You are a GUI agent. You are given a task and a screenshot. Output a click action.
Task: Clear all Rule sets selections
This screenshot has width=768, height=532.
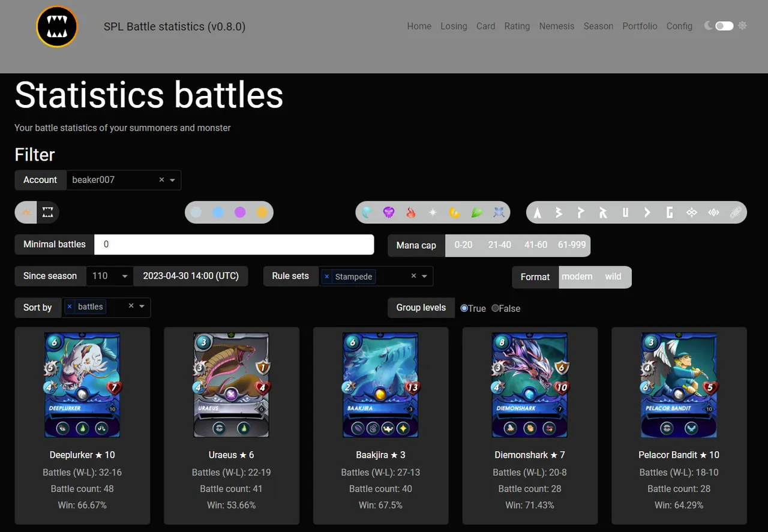point(413,276)
